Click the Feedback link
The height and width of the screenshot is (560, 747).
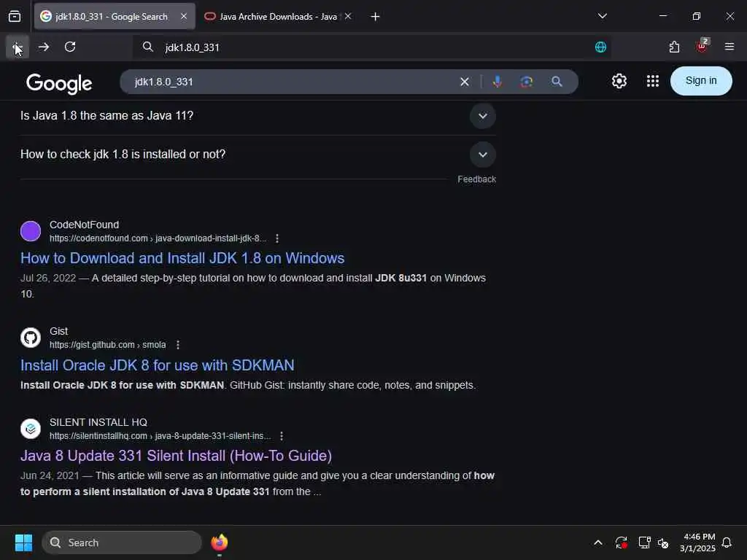click(476, 179)
